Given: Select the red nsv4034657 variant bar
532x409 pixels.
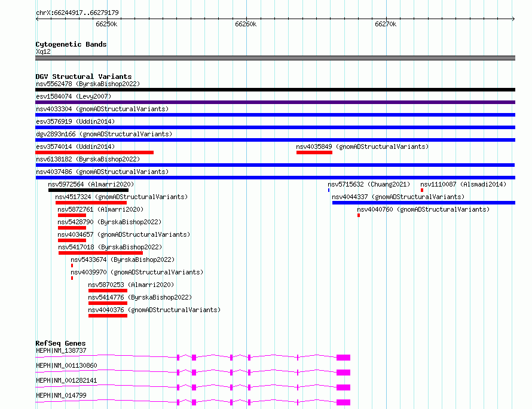Looking at the screenshot, I should (72, 240).
